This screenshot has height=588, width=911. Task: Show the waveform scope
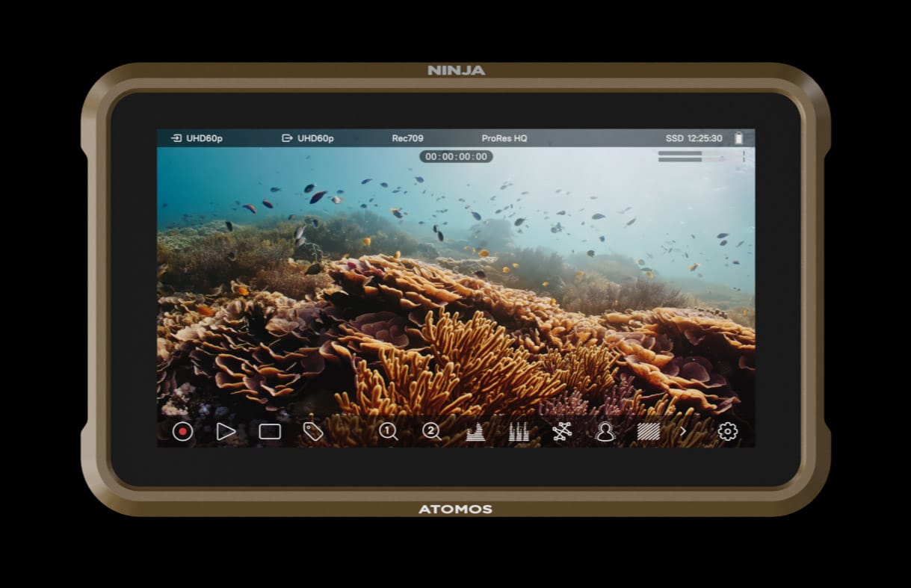475,432
